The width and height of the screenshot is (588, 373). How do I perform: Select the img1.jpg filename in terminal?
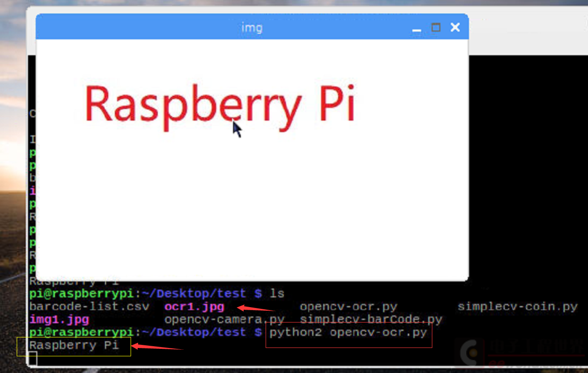[x=59, y=319]
